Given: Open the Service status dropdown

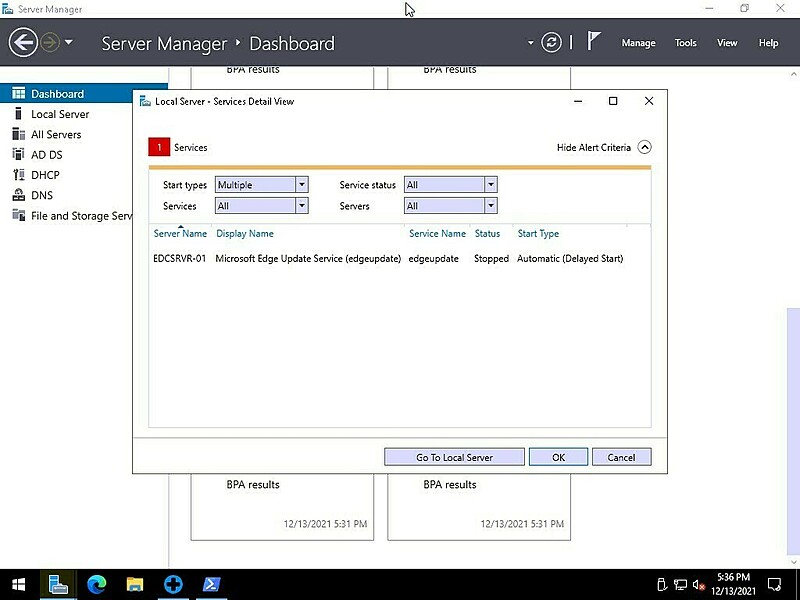Looking at the screenshot, I should coord(489,184).
